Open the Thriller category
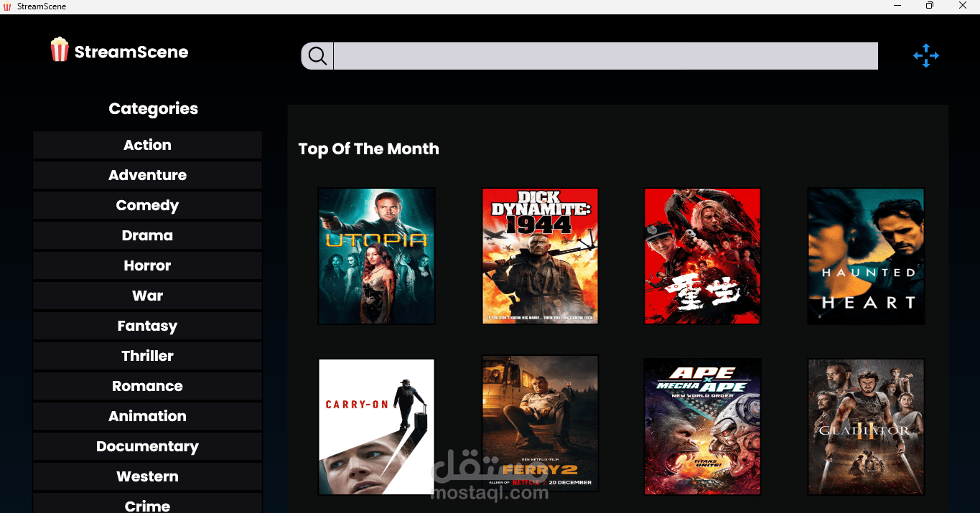The width and height of the screenshot is (980, 513). 147,356
